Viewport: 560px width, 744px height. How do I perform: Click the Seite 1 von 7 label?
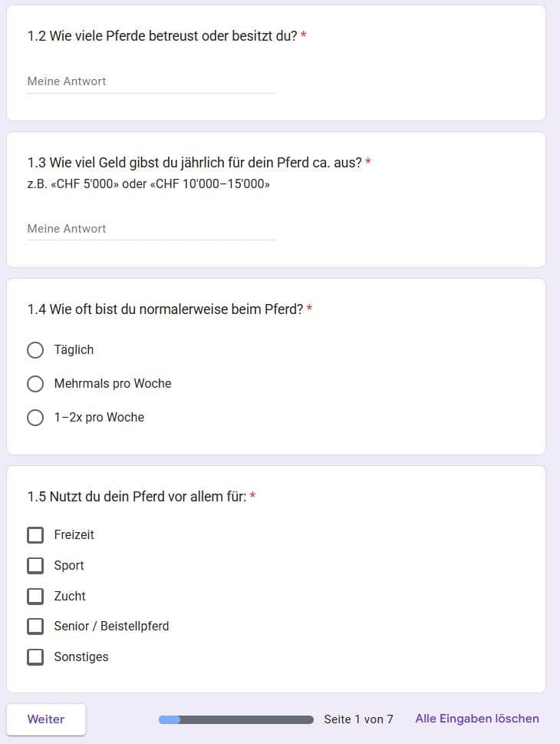click(x=358, y=719)
